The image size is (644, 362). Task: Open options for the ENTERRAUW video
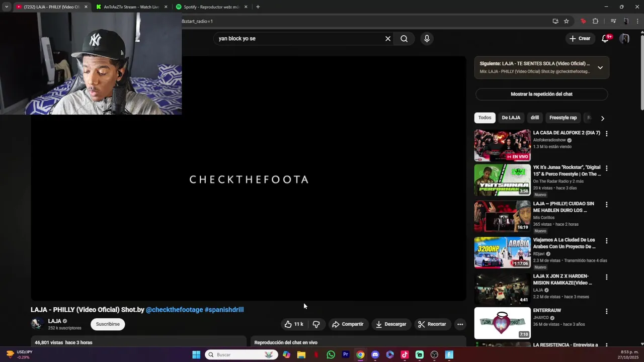click(x=606, y=311)
